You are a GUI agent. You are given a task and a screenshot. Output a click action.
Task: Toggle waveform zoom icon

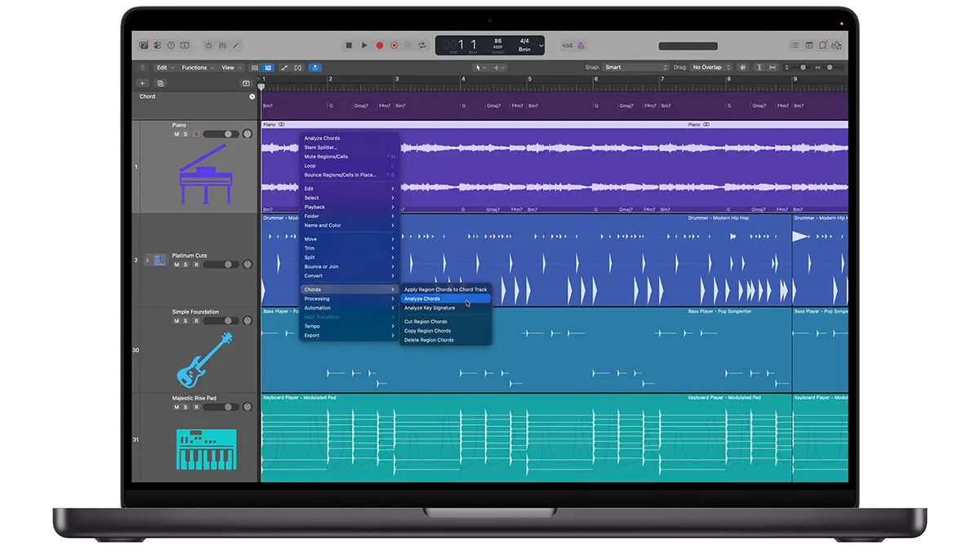(743, 67)
